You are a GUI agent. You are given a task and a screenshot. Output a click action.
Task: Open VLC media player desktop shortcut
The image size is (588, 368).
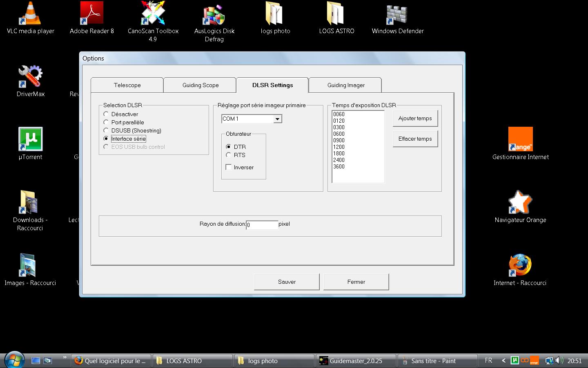(31, 18)
